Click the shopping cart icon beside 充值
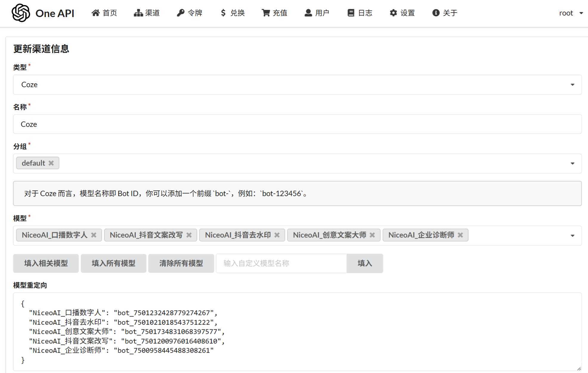The height and width of the screenshot is (373, 588). coord(266,13)
